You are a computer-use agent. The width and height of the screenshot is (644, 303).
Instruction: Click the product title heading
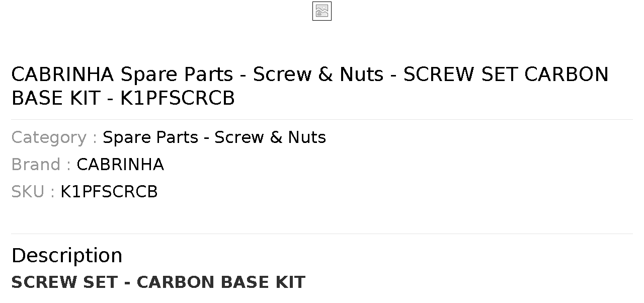(x=310, y=86)
